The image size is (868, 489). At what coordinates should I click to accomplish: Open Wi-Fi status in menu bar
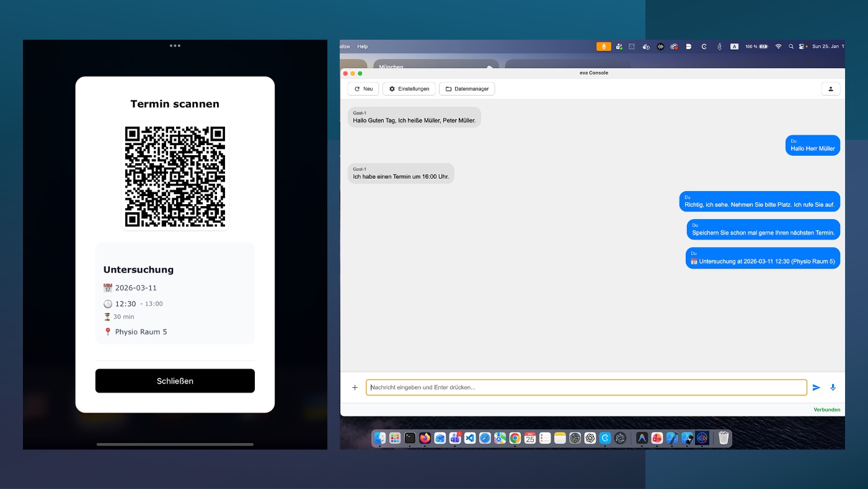pyautogui.click(x=778, y=47)
